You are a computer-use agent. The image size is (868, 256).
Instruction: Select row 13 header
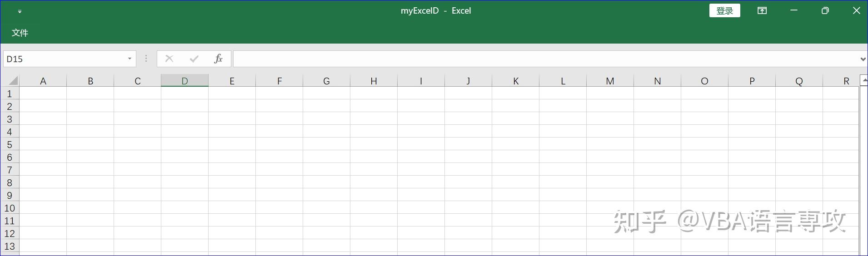[10, 246]
